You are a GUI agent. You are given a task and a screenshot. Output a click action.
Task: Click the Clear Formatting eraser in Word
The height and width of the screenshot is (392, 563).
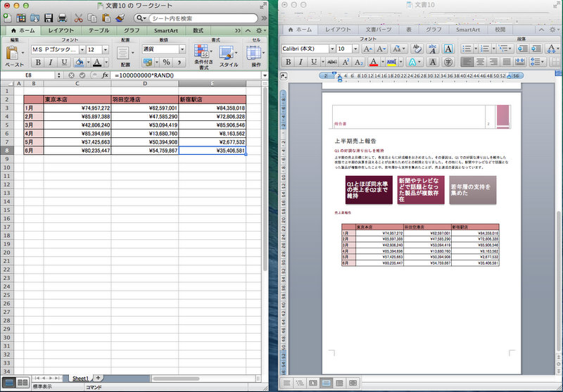click(417, 49)
